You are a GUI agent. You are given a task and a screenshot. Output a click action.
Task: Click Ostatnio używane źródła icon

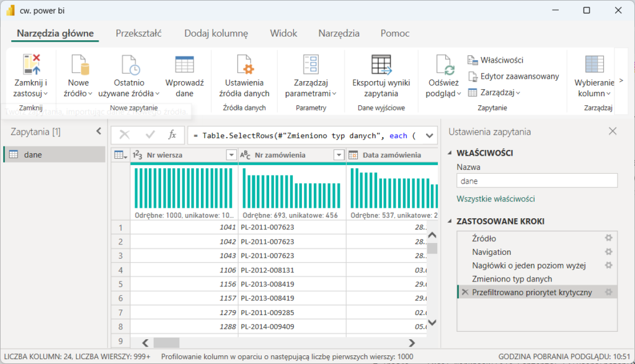pyautogui.click(x=130, y=64)
